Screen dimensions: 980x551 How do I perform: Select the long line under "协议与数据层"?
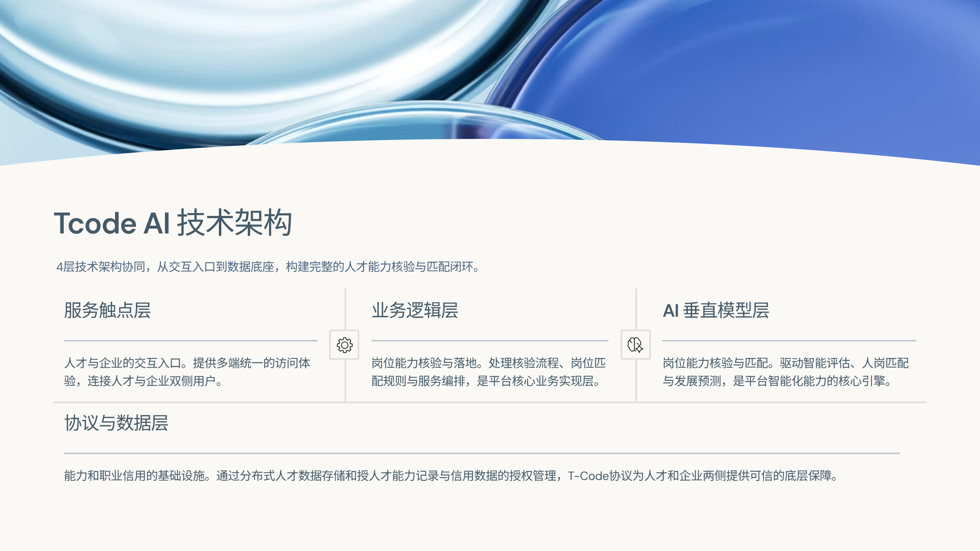pyautogui.click(x=481, y=453)
